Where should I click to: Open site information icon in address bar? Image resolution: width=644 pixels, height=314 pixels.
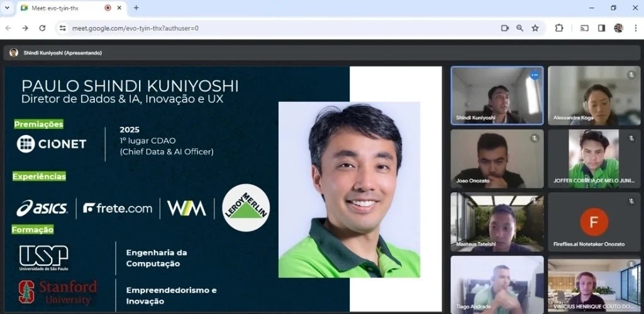pyautogui.click(x=62, y=28)
